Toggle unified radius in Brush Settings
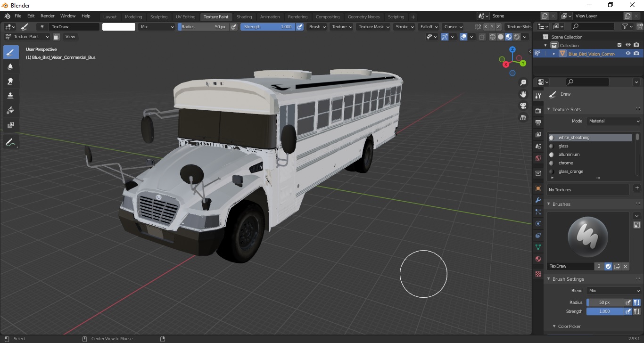644x343 pixels. [636, 302]
